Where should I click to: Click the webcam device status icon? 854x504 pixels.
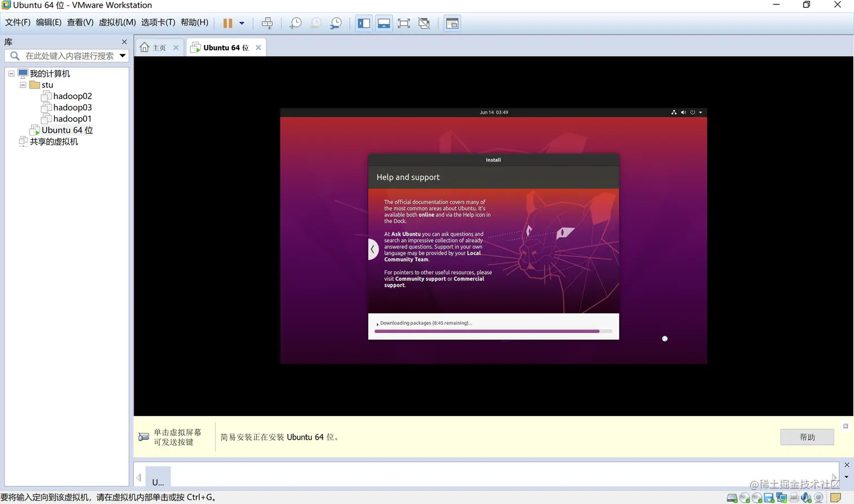(x=818, y=498)
